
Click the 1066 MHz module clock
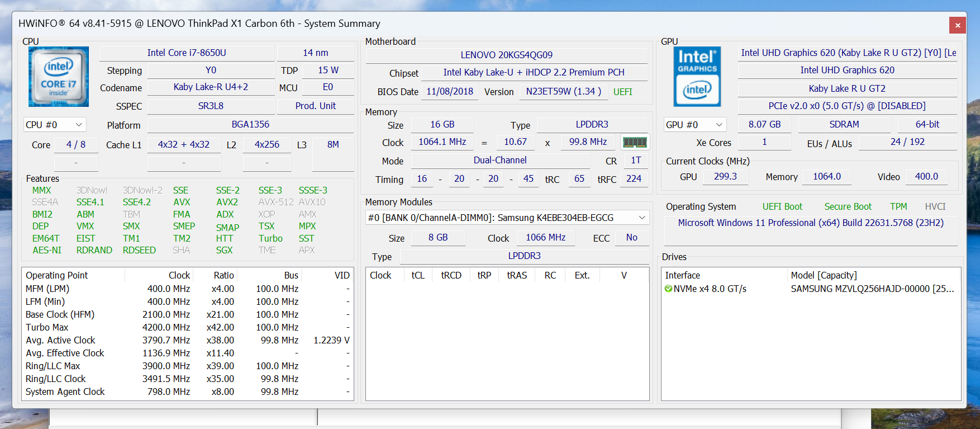pyautogui.click(x=546, y=238)
